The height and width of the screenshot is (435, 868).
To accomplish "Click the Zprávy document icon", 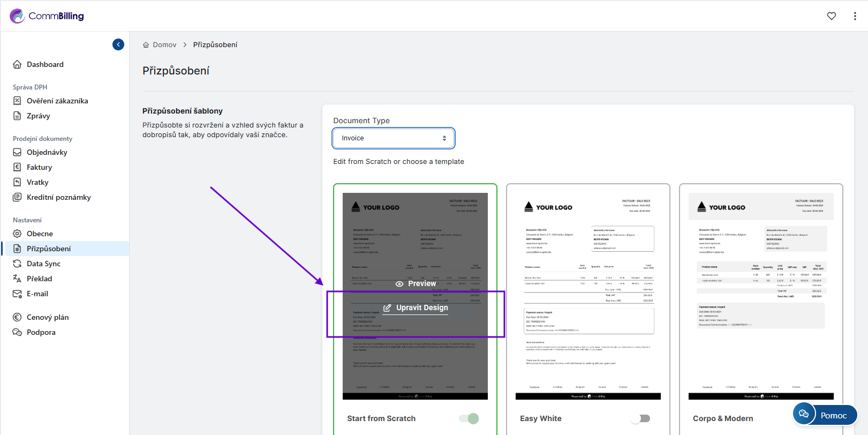I will click(x=17, y=116).
